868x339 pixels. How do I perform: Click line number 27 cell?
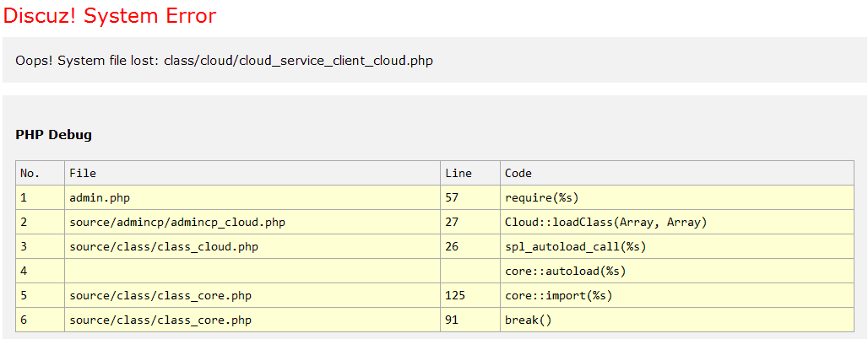pos(470,223)
